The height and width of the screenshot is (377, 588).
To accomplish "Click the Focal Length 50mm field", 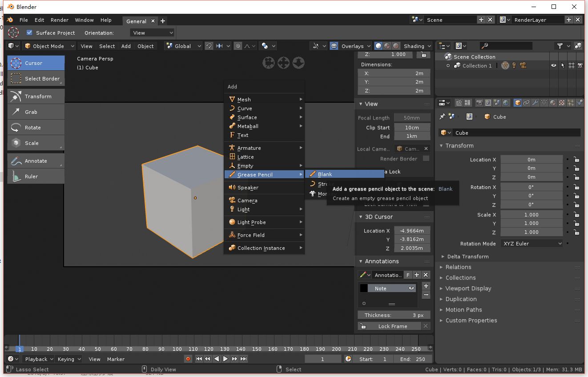I will coord(412,118).
